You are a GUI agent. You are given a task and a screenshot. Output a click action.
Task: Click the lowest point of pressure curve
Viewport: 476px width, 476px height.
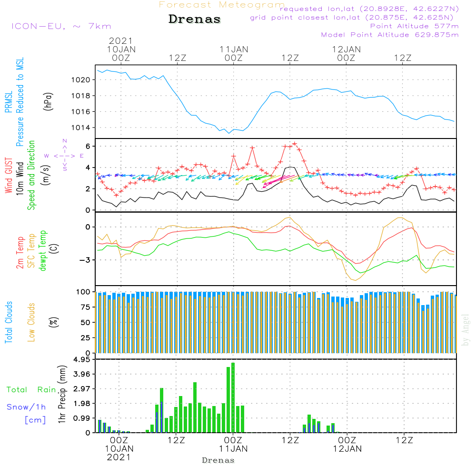click(229, 133)
